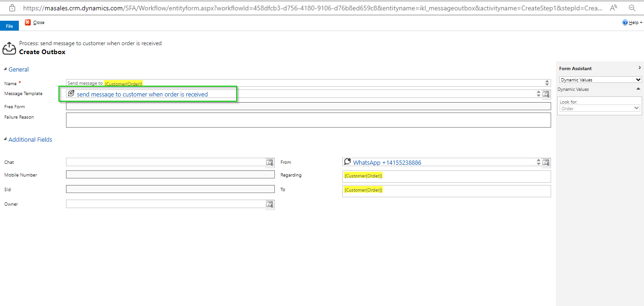Collapse Dynamic Values section with up arrow
644x306 pixels.
638,89
